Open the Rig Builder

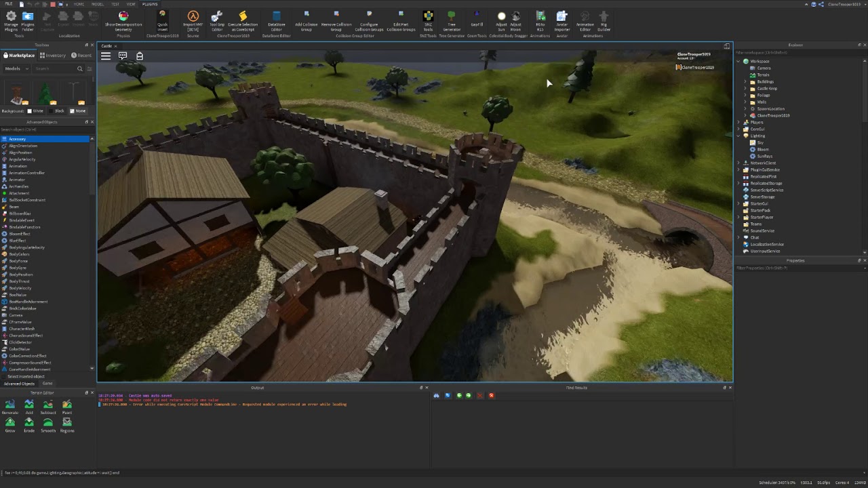pos(604,21)
